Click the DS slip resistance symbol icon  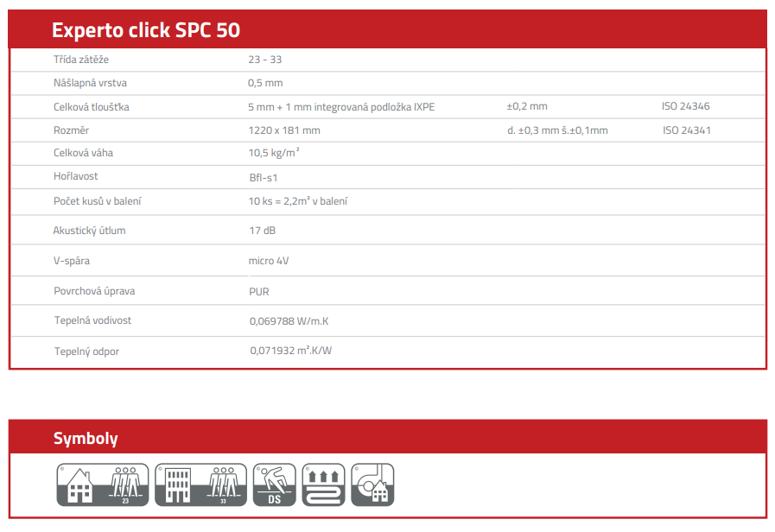pos(274,484)
